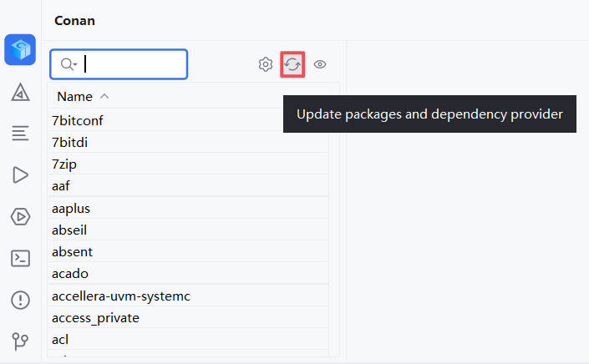Pick the access_private package entry
The height and width of the screenshot is (364, 589).
click(x=95, y=317)
